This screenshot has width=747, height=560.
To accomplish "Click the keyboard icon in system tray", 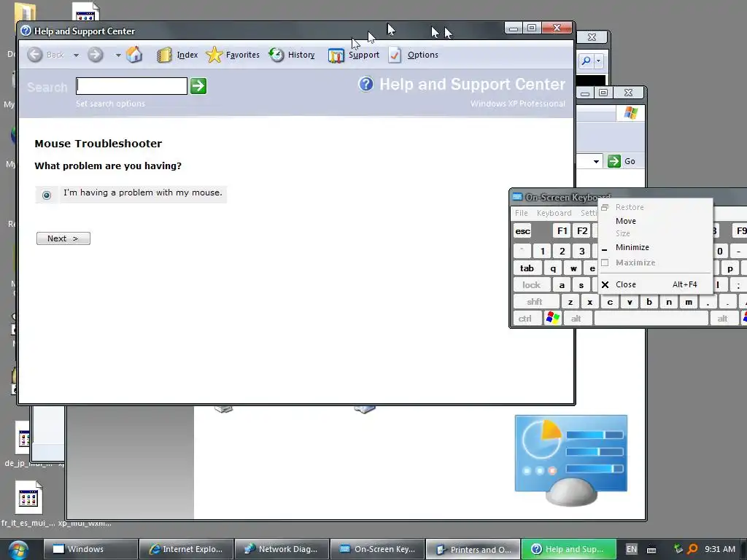I will click(x=651, y=550).
